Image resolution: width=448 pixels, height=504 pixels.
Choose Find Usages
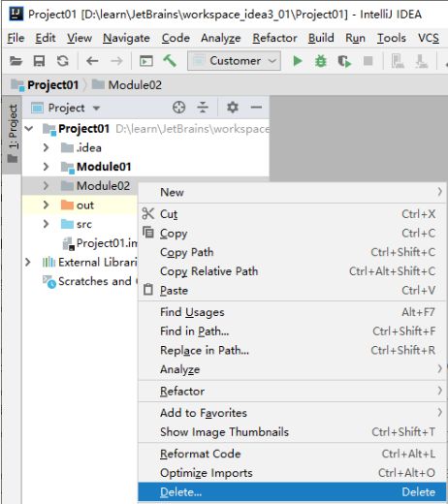point(292,312)
